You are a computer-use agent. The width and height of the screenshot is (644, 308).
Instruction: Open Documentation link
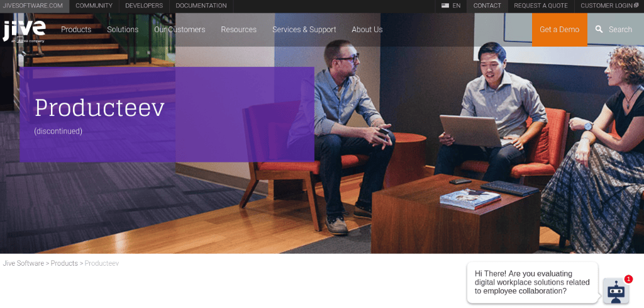(x=201, y=6)
